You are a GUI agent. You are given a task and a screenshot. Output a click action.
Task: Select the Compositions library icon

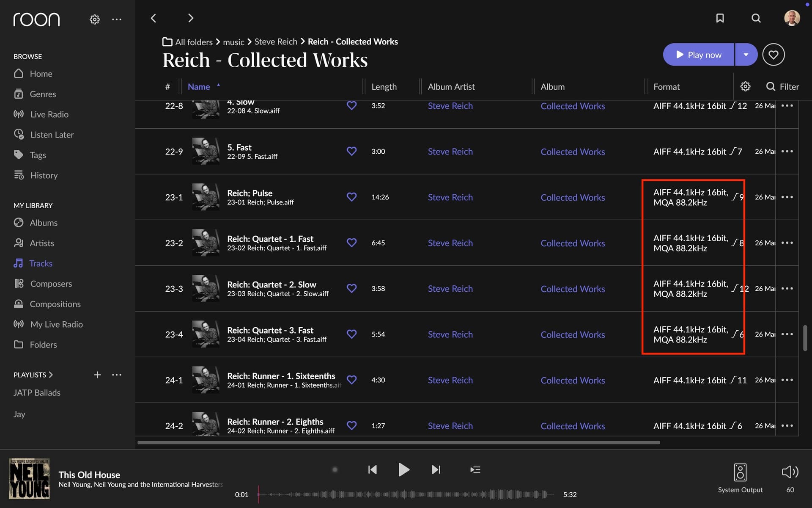tap(19, 304)
